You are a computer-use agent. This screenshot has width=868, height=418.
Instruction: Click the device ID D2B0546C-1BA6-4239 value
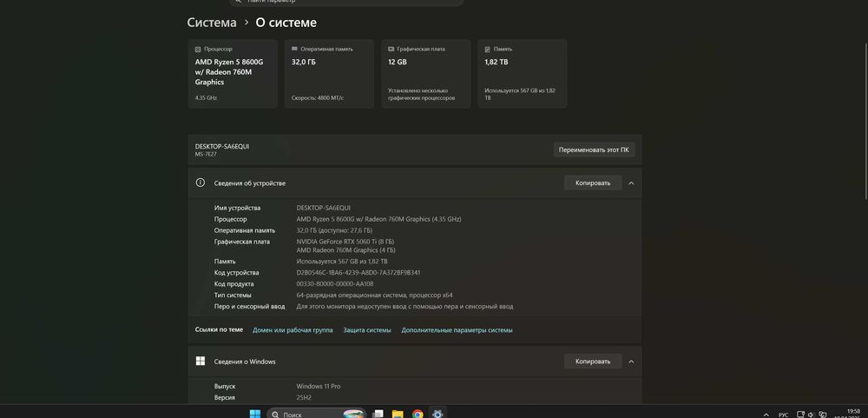(x=358, y=273)
